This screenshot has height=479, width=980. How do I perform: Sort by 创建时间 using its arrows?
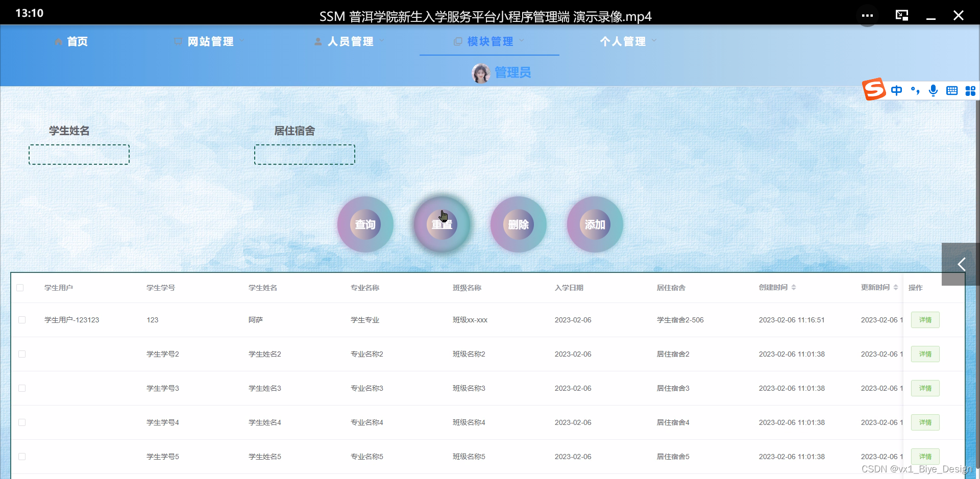point(794,288)
